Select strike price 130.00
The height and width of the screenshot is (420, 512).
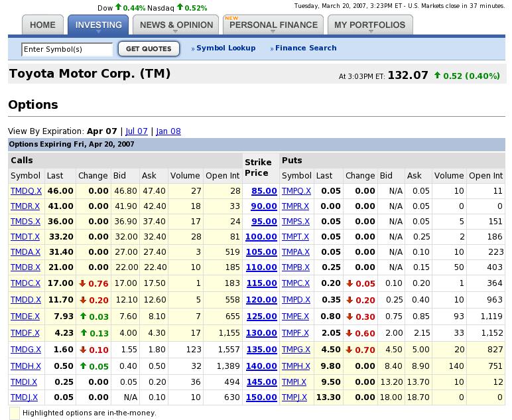261,333
